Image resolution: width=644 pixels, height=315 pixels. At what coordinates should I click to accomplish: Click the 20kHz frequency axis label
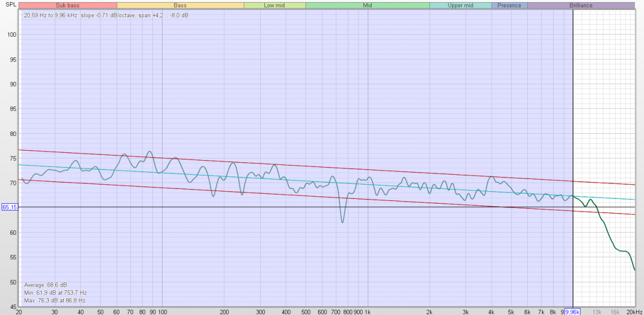(635, 311)
